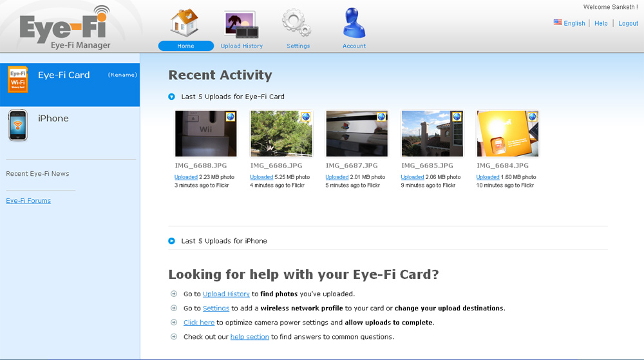Go to the Settings tab

pyautogui.click(x=298, y=46)
